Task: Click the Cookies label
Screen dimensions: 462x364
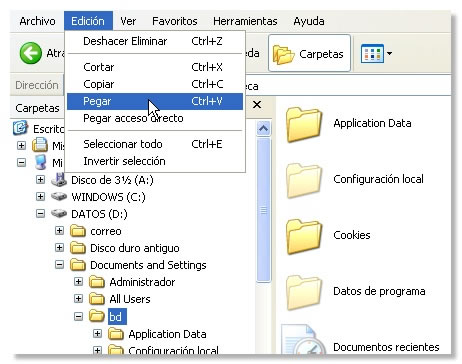Action: coord(352,235)
